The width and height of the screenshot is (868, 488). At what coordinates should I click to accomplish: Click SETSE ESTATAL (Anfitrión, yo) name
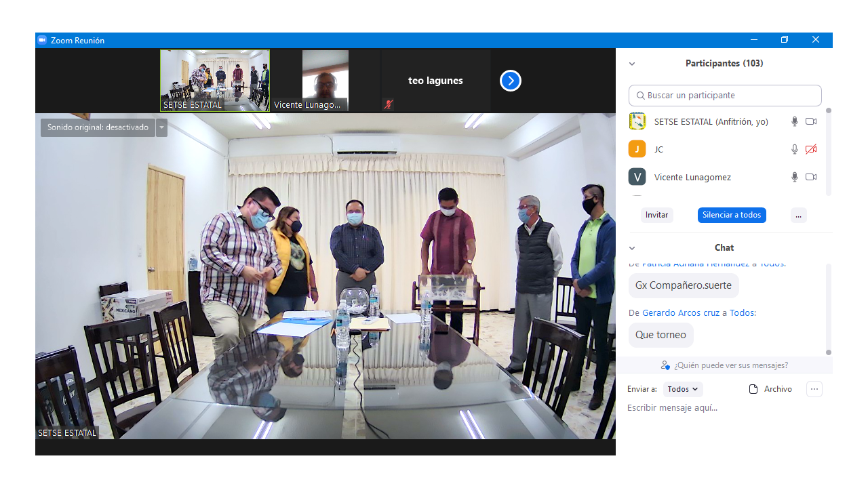click(x=711, y=121)
